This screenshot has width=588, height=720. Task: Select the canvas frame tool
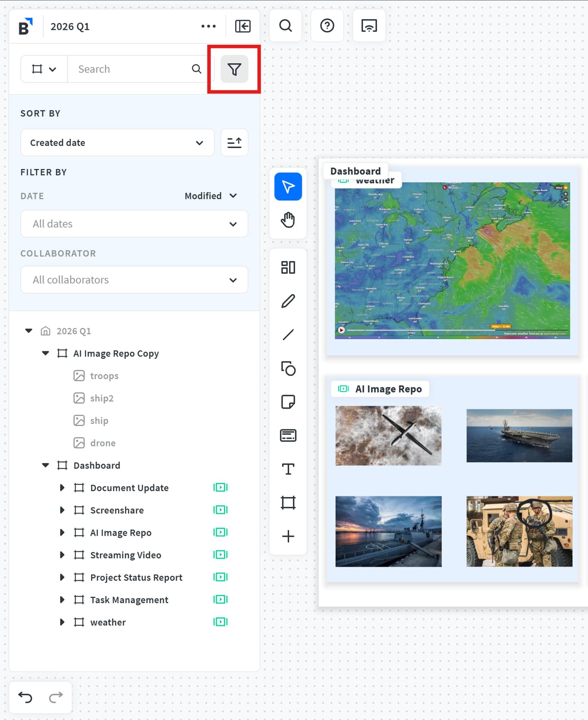[x=288, y=502]
